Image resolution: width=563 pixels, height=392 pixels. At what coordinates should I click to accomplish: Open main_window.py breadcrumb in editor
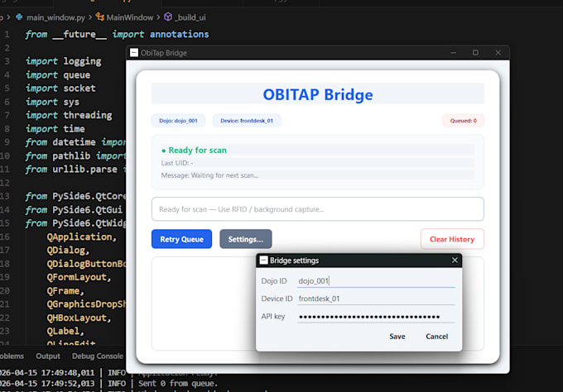55,17
